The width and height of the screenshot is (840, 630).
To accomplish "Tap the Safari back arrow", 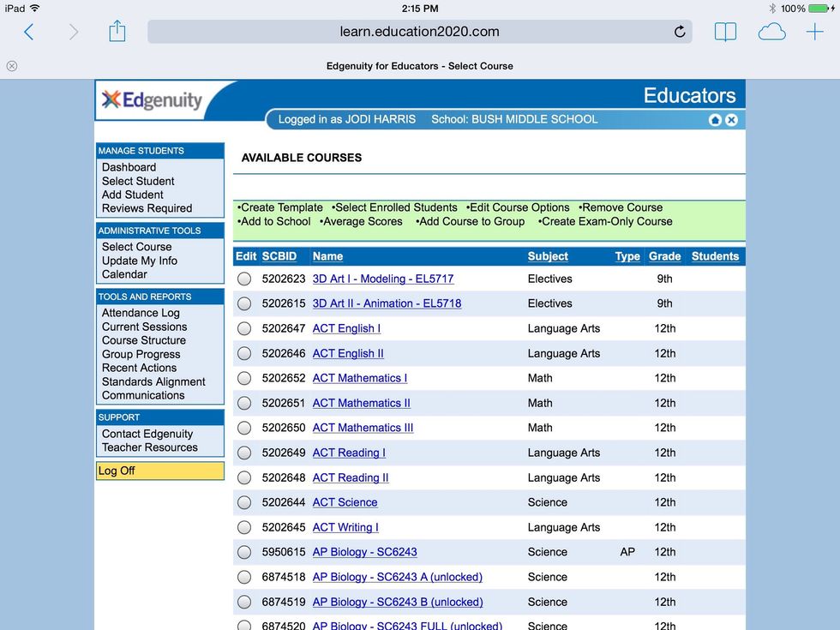I will coord(29,33).
